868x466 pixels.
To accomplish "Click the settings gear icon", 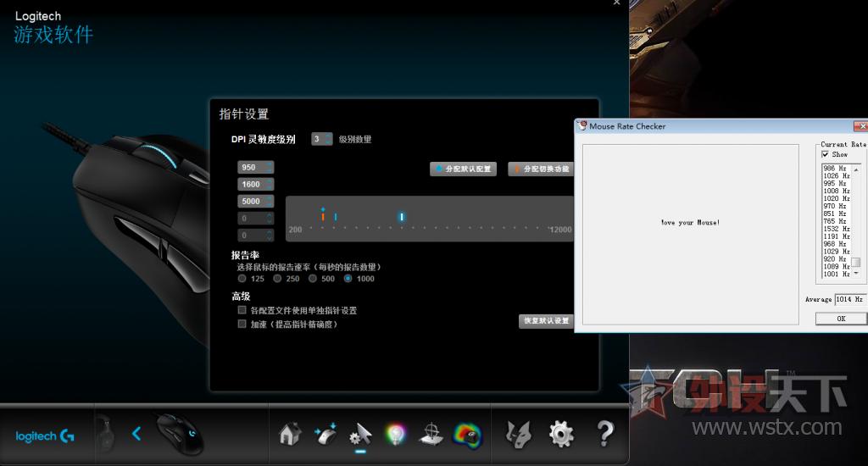I will point(561,435).
